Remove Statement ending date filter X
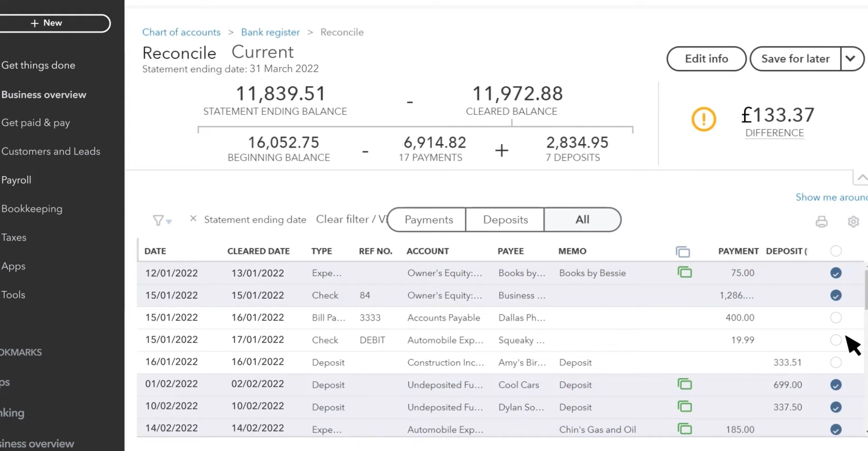868x451 pixels. click(193, 219)
